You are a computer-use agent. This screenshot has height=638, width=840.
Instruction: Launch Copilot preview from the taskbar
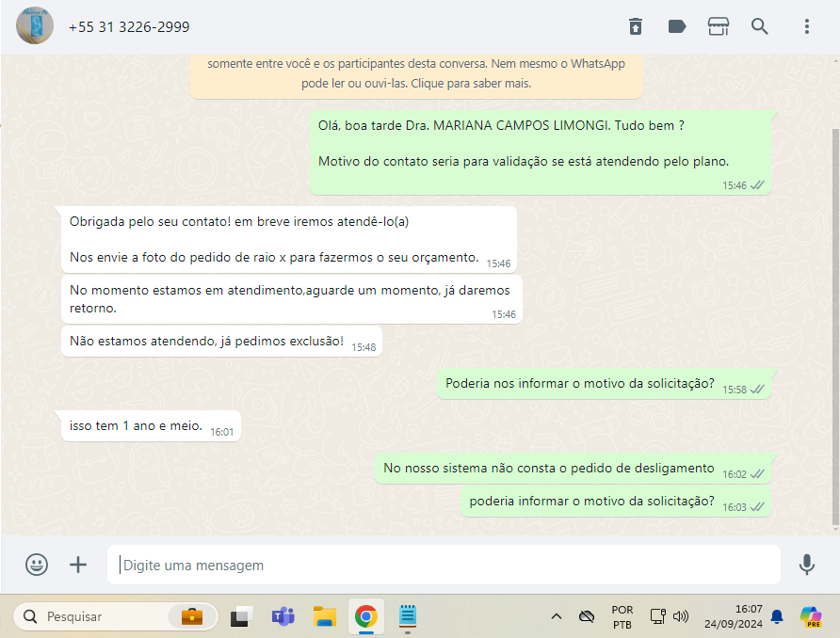pyautogui.click(x=811, y=616)
